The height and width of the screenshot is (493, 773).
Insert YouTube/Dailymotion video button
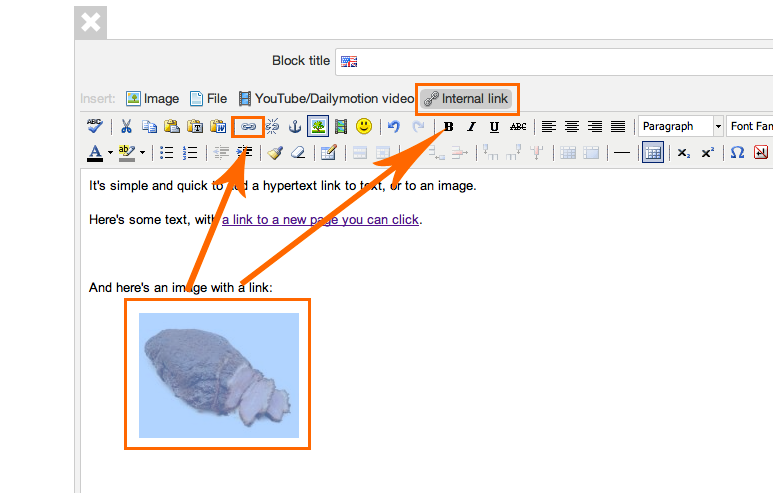click(x=326, y=99)
